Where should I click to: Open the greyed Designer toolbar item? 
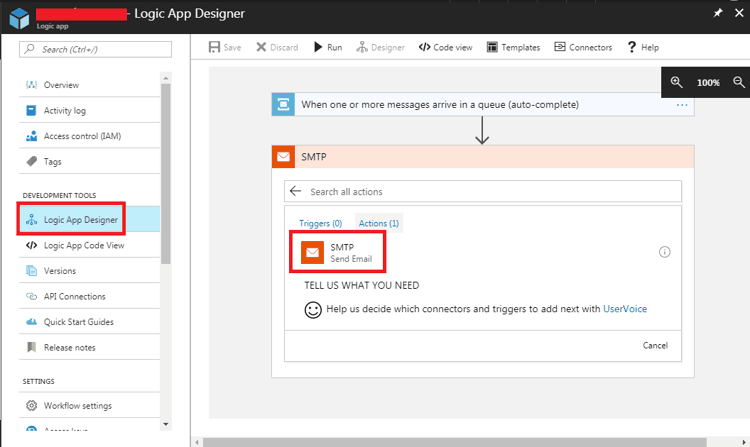[380, 47]
